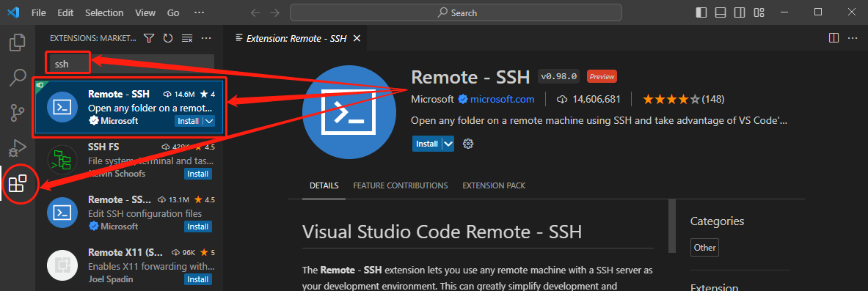Image resolution: width=868 pixels, height=291 pixels.
Task: Click the VS Code logo icon
Action: pos(14,12)
